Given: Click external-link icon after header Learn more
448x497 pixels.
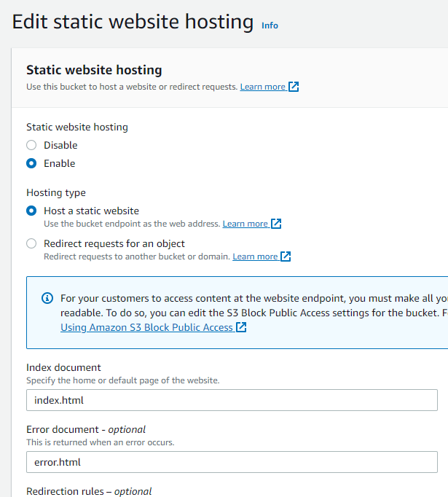Looking at the screenshot, I should (x=294, y=87).
